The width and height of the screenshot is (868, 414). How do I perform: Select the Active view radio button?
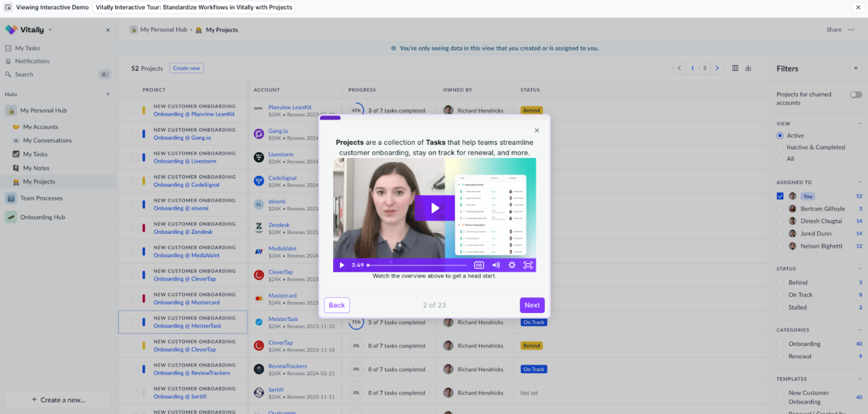(x=780, y=136)
